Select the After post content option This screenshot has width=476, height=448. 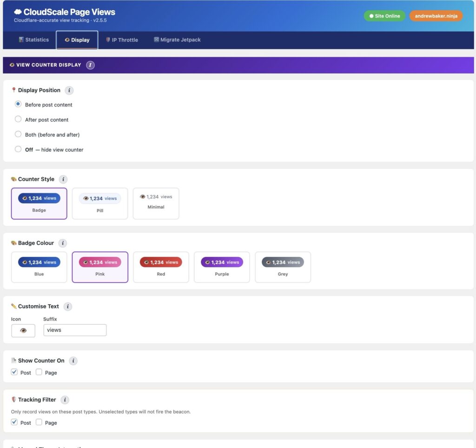[x=18, y=119]
